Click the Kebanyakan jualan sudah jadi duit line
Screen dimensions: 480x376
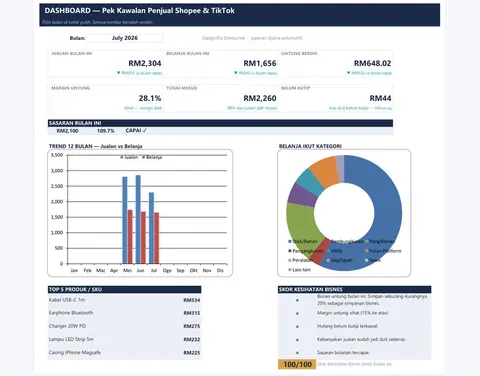pyautogui.click(x=361, y=339)
